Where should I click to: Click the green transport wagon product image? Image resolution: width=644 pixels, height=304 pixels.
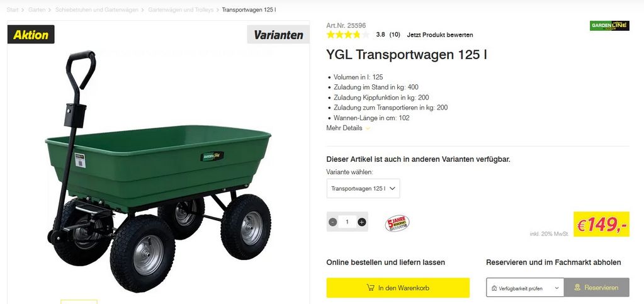(x=158, y=172)
